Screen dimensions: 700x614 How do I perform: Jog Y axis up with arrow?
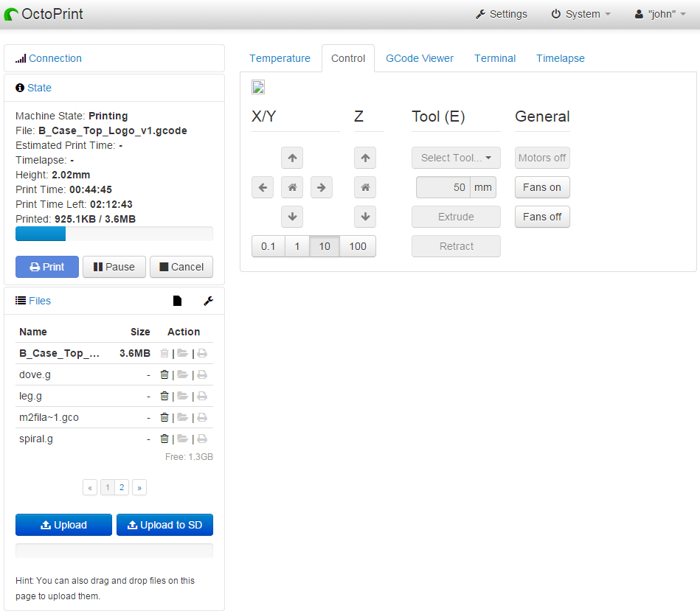[x=292, y=158]
